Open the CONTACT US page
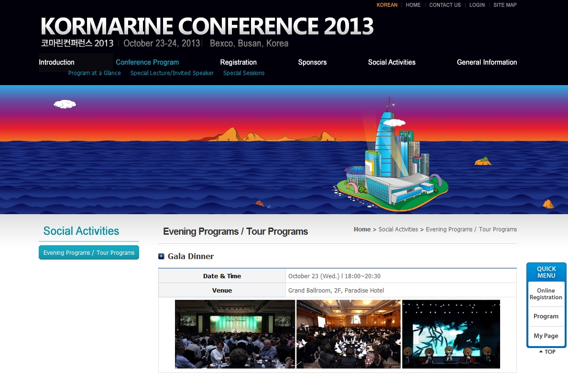 pyautogui.click(x=445, y=5)
